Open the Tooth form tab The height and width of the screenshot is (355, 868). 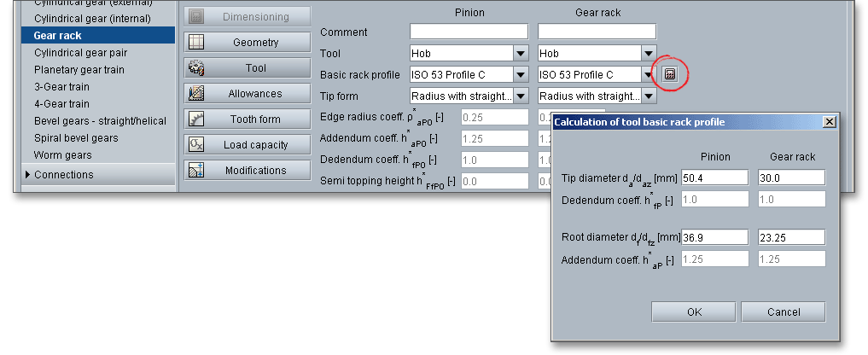point(247,119)
